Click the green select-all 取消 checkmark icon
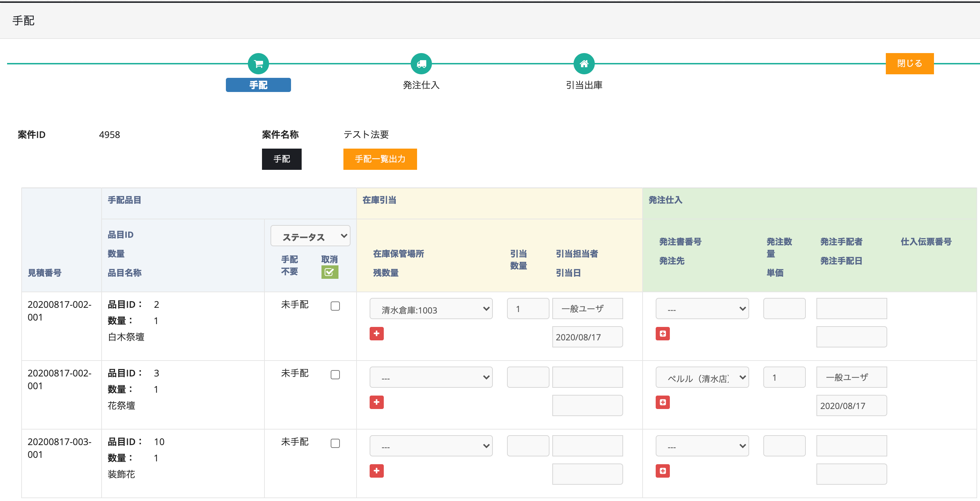The height and width of the screenshot is (501, 980). (330, 272)
